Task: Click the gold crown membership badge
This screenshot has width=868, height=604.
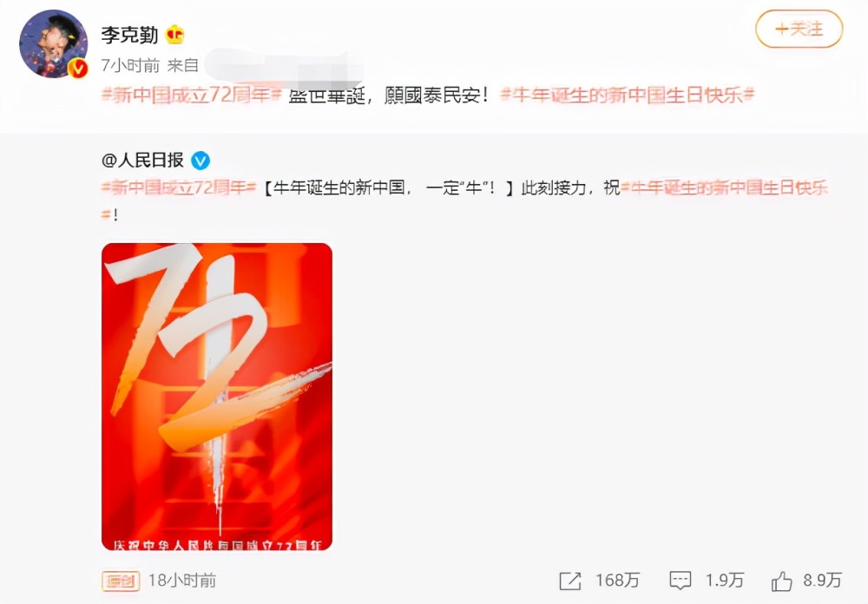Action: coord(175,36)
